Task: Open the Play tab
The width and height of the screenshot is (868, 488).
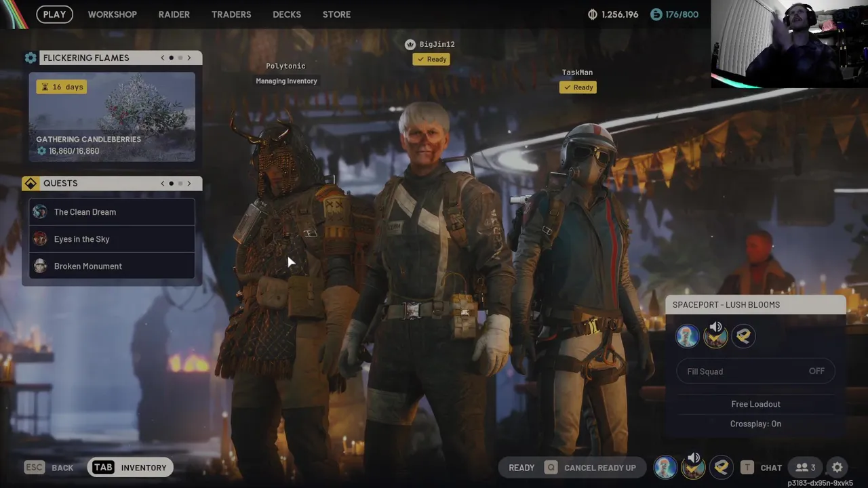Action: point(54,14)
